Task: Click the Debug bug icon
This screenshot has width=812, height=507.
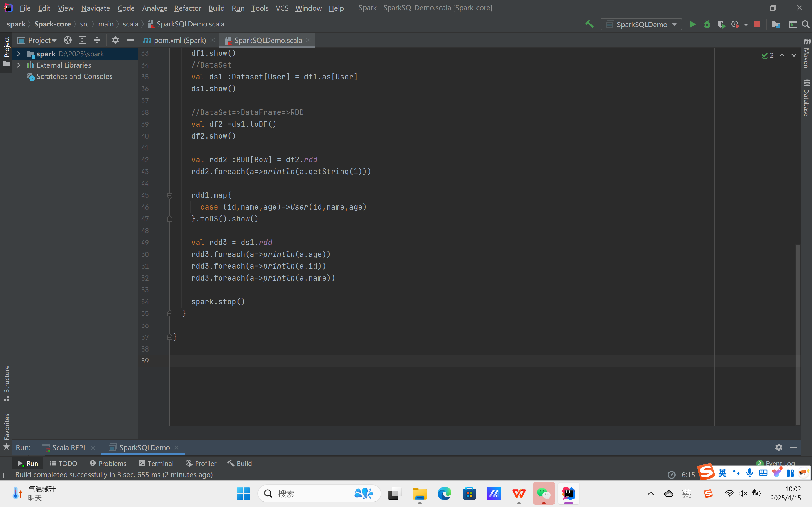Action: [707, 24]
